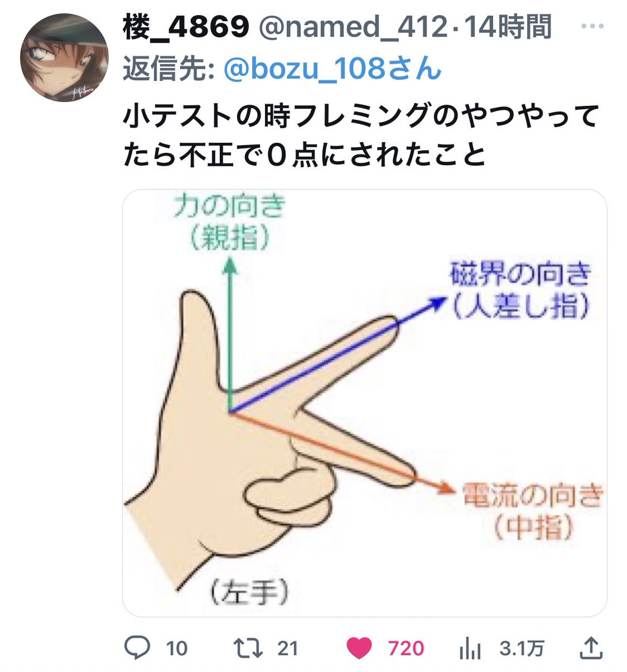
Task: Open tweet permalink via 14時間 timestamp
Action: coord(508,27)
